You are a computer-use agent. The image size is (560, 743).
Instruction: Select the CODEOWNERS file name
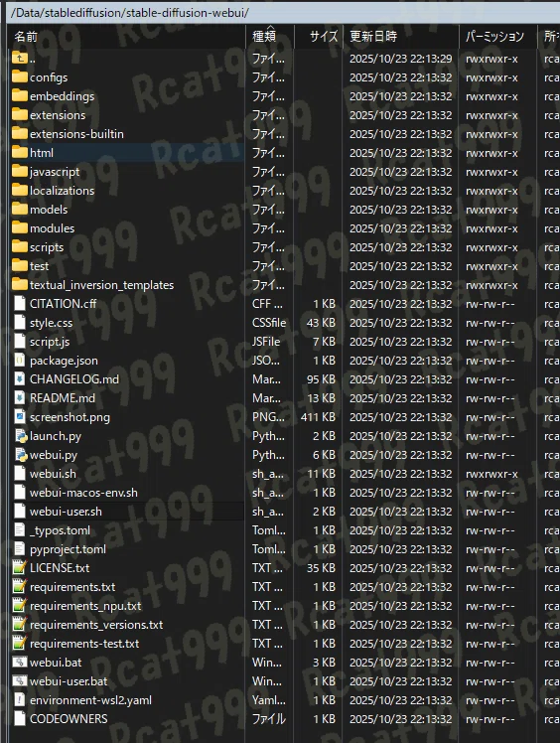(69, 719)
